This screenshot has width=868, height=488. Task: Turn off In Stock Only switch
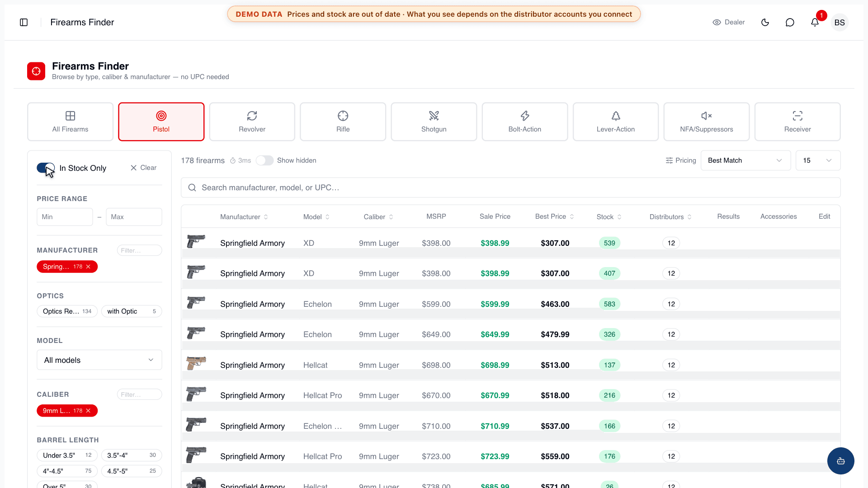46,168
